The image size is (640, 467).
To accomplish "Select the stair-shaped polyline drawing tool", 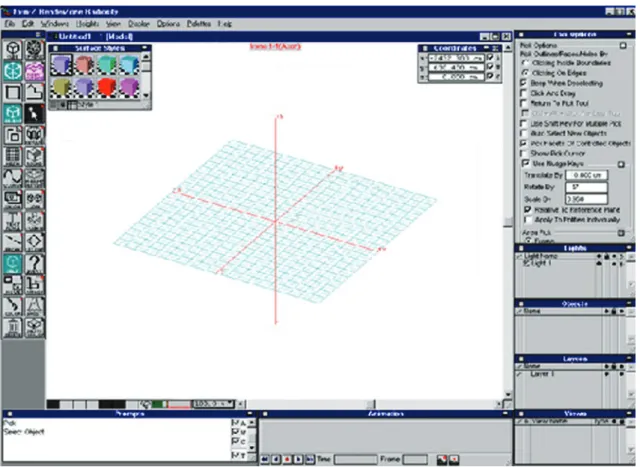I will 34,92.
